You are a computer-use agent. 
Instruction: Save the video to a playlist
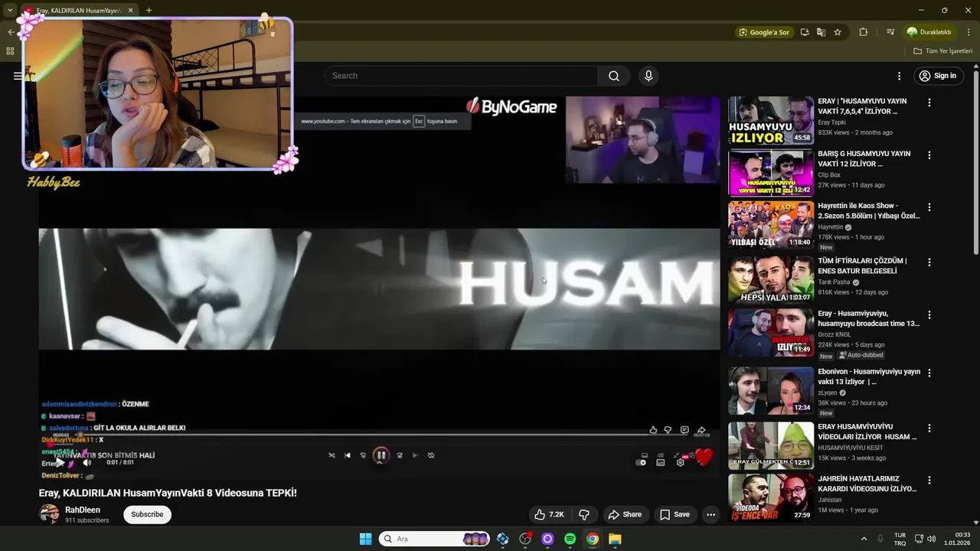pyautogui.click(x=675, y=514)
